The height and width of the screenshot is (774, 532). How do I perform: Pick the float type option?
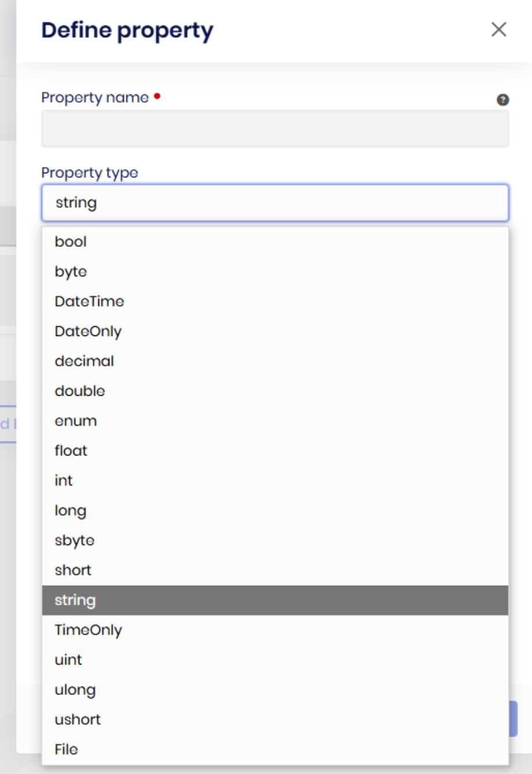tap(71, 451)
